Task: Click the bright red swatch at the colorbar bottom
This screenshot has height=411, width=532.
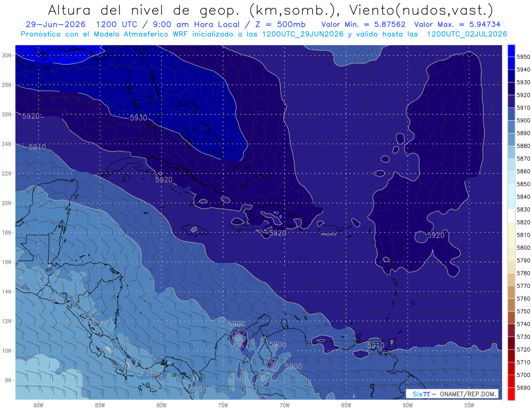Action: [511, 394]
